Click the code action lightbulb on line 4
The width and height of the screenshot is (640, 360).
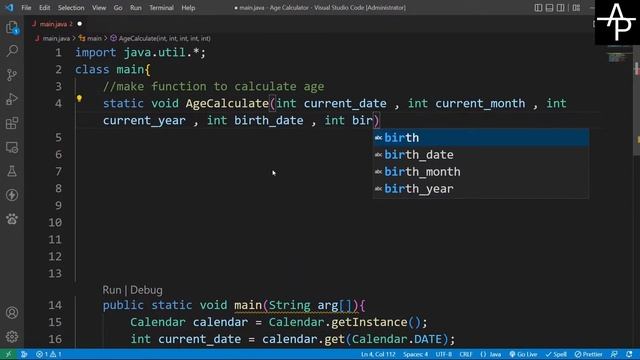point(80,98)
